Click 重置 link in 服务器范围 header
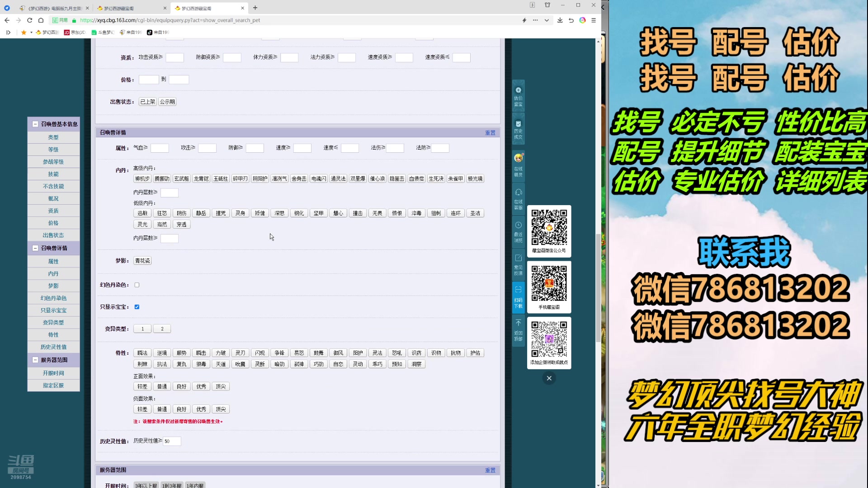 pos(490,470)
